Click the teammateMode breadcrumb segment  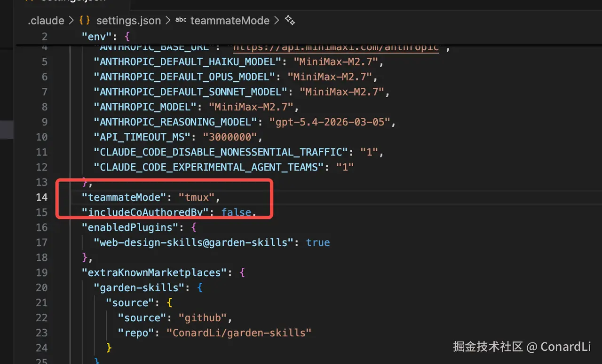click(x=230, y=21)
